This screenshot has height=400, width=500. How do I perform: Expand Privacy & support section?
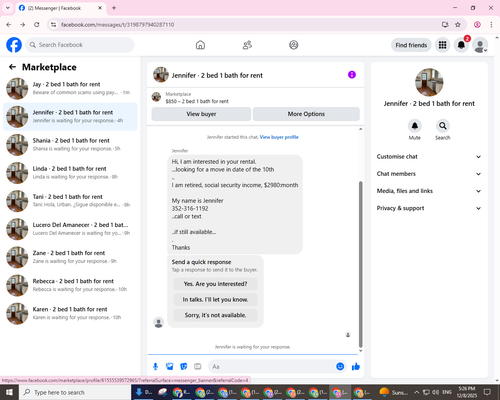click(429, 208)
